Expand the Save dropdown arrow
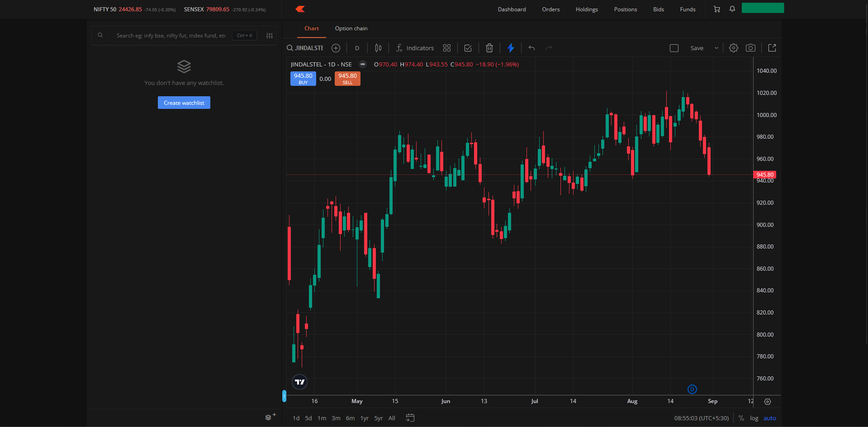Screen dimensions: 868x427 point(716,48)
